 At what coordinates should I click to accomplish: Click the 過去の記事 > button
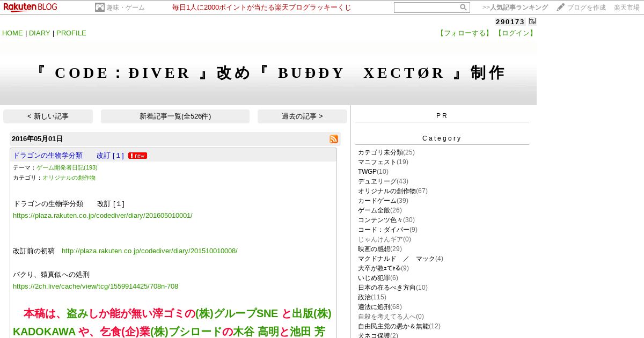coord(302,116)
